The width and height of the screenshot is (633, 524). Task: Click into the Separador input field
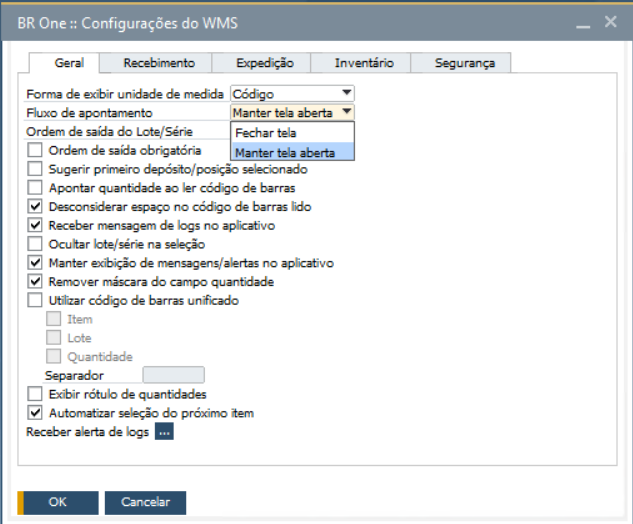click(x=174, y=375)
